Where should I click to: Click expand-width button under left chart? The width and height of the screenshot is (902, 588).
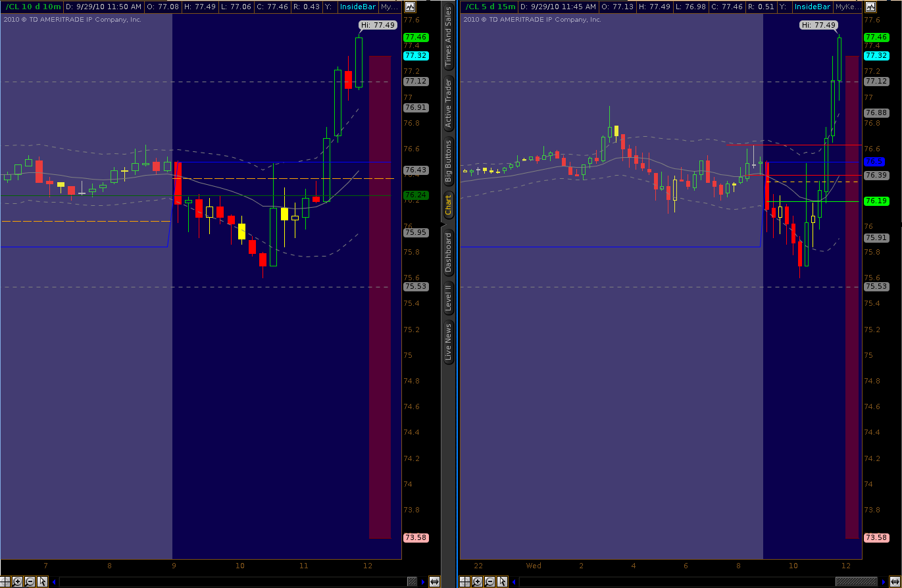(434, 581)
